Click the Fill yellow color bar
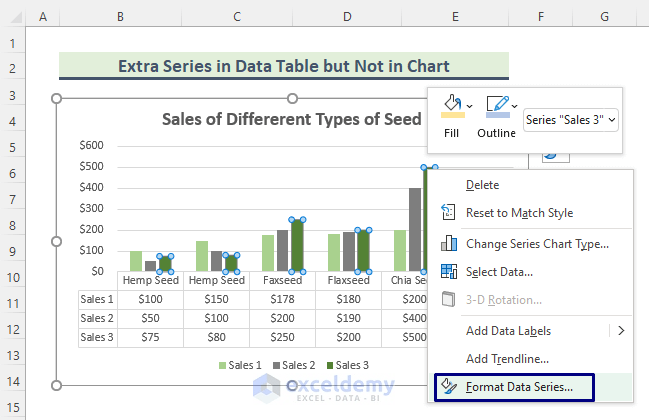The height and width of the screenshot is (420, 649). point(453,115)
